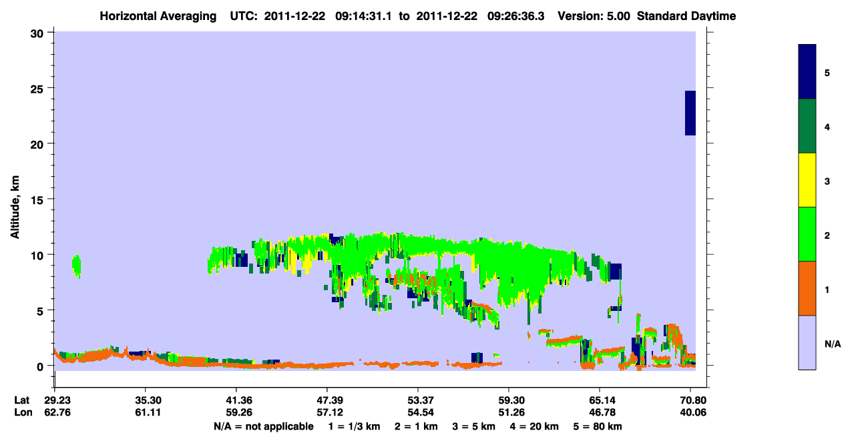Click the altitude tick label '30'
The width and height of the screenshot is (868, 445).
tap(39, 33)
